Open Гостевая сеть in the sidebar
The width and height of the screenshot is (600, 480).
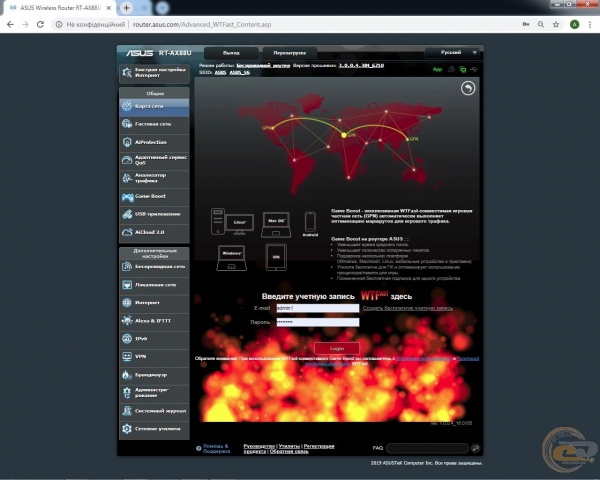[154, 124]
